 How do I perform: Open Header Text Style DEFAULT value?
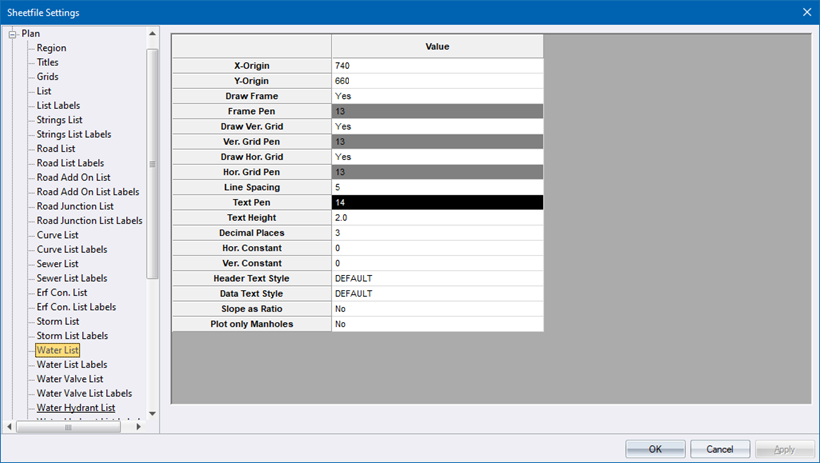point(437,278)
